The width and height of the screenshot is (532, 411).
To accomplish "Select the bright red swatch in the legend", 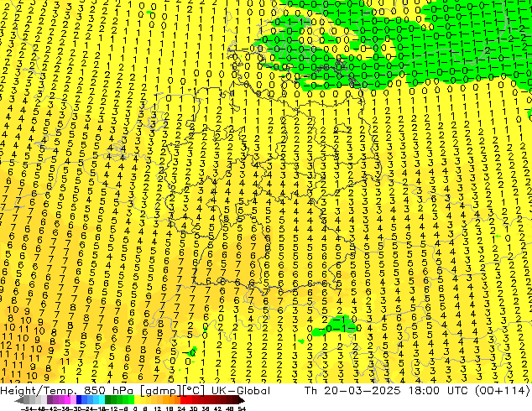I will point(183,400).
